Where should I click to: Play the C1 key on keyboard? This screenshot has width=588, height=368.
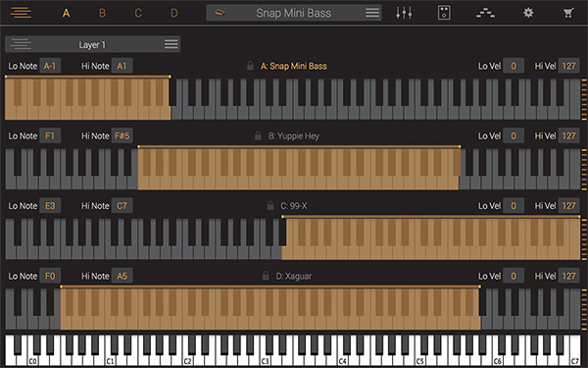point(110,360)
